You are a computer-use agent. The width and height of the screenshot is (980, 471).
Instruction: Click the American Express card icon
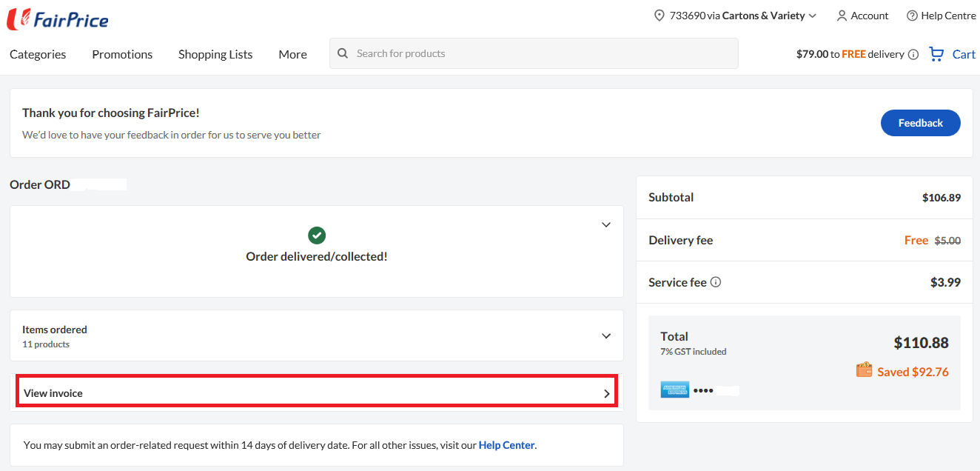click(675, 390)
